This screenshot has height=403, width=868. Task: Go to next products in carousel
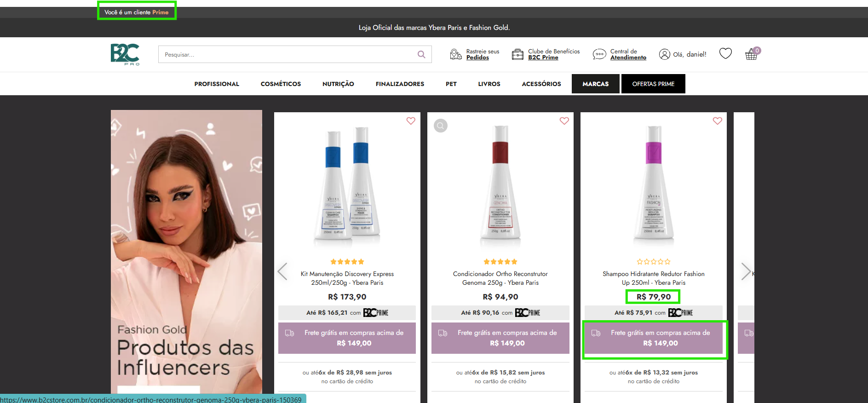point(746,271)
